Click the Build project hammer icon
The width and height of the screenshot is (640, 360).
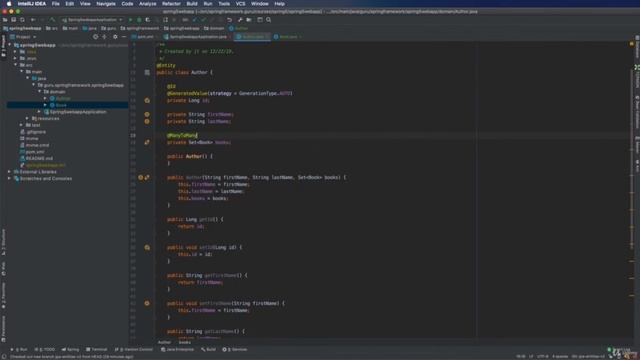click(52, 20)
